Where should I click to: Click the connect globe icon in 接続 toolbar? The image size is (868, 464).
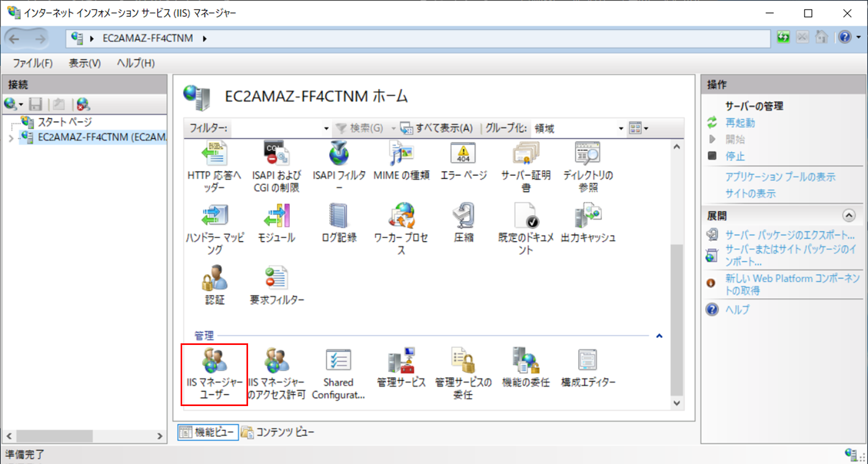(10, 104)
